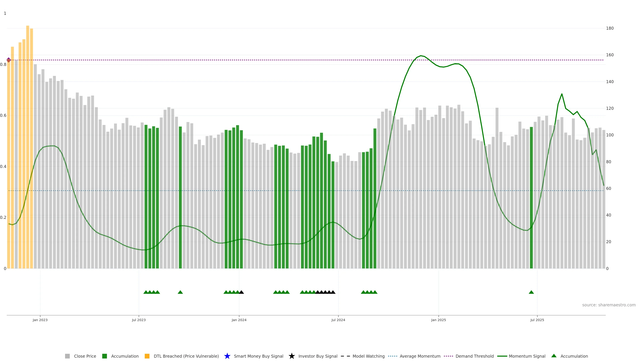Click the orange DTL Breached legend swatch
This screenshot has width=644, height=362.
(147, 356)
